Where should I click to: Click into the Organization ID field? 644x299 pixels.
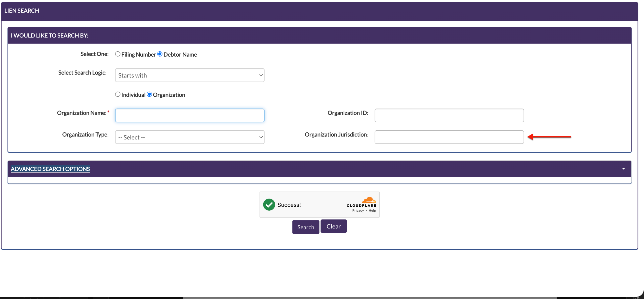click(x=449, y=116)
